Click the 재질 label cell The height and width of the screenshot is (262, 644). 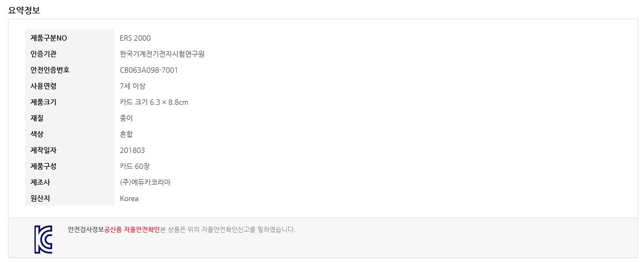(x=69, y=118)
